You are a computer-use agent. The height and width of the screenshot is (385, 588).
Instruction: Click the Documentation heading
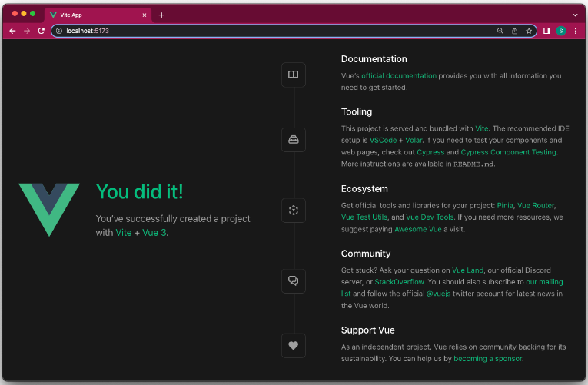click(x=374, y=59)
